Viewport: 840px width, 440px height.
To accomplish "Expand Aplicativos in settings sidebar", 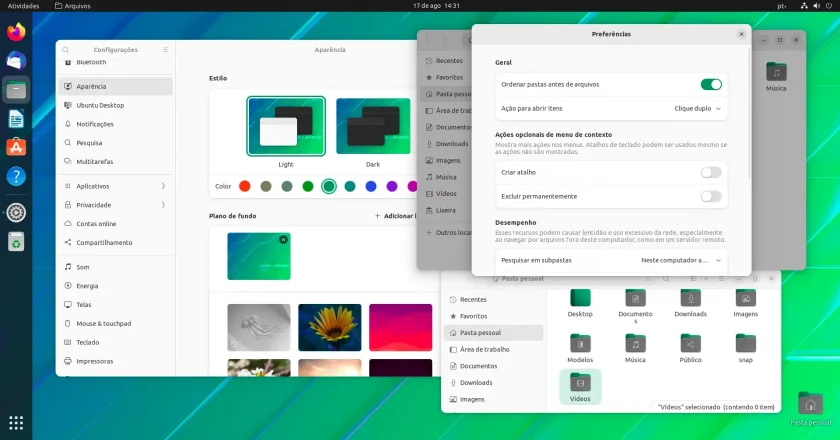I will coord(115,186).
